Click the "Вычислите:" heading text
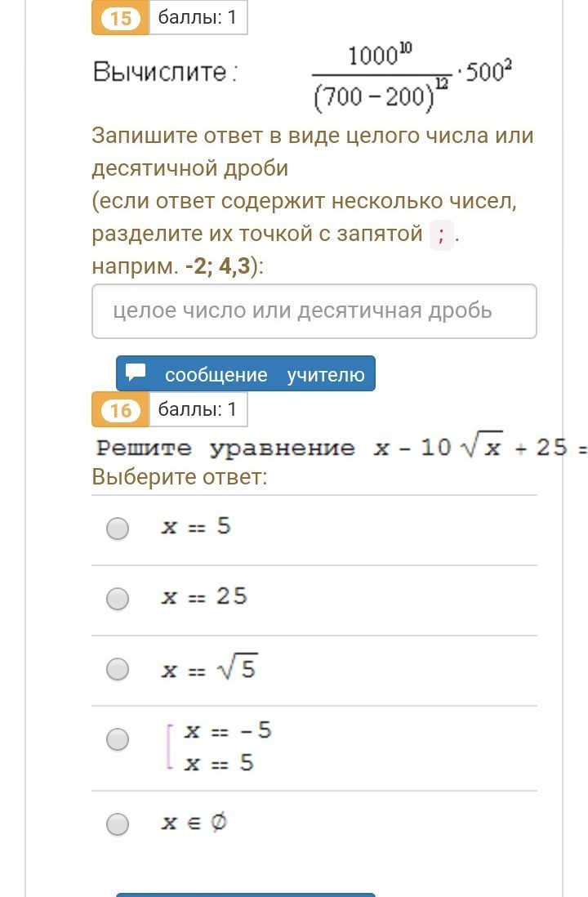 point(165,73)
